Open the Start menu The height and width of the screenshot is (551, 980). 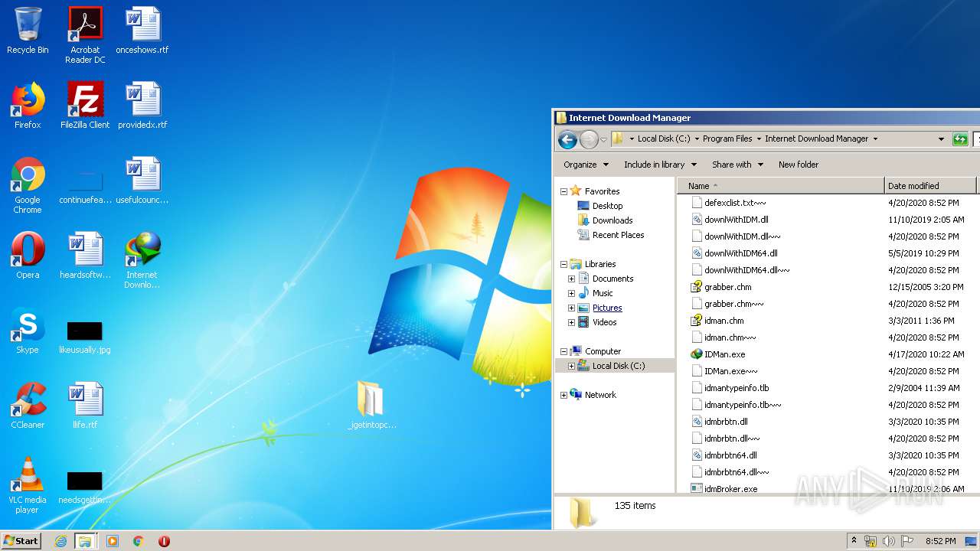[x=21, y=541]
